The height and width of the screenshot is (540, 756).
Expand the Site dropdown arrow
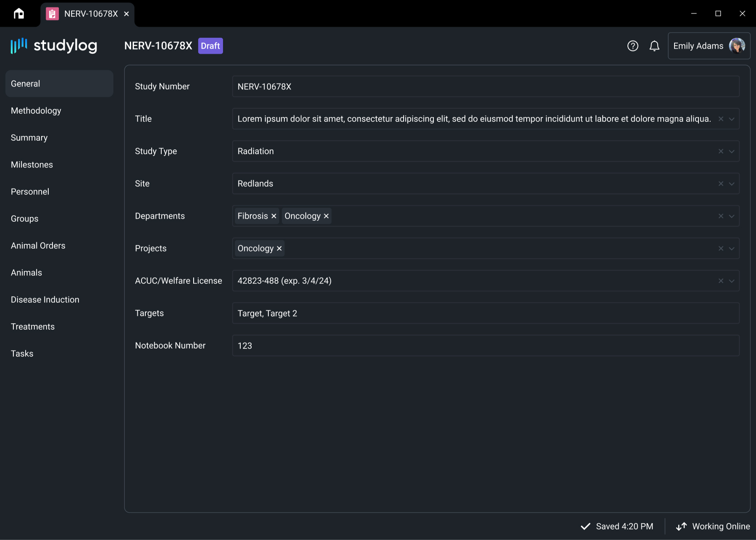pos(732,183)
